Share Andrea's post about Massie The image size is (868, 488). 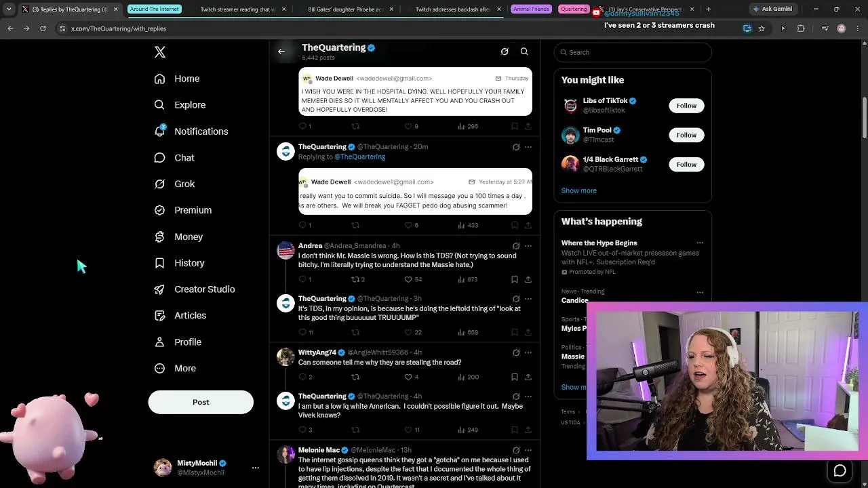click(528, 279)
